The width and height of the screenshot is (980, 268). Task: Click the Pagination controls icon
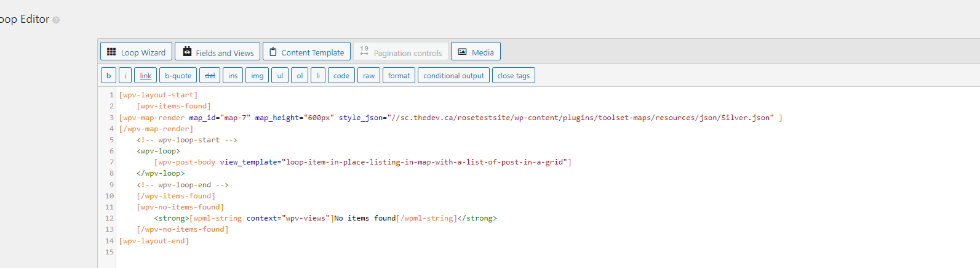[364, 52]
